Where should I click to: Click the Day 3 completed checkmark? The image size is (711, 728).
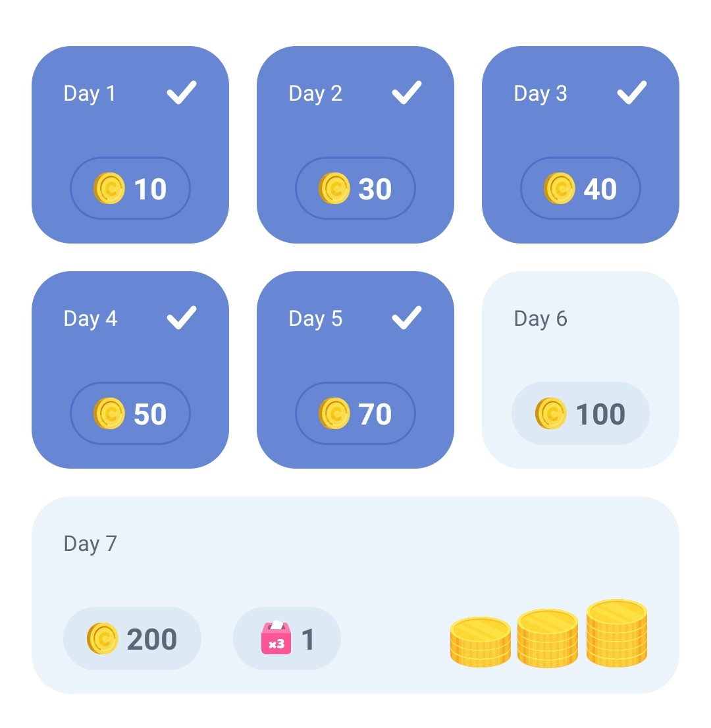[632, 93]
